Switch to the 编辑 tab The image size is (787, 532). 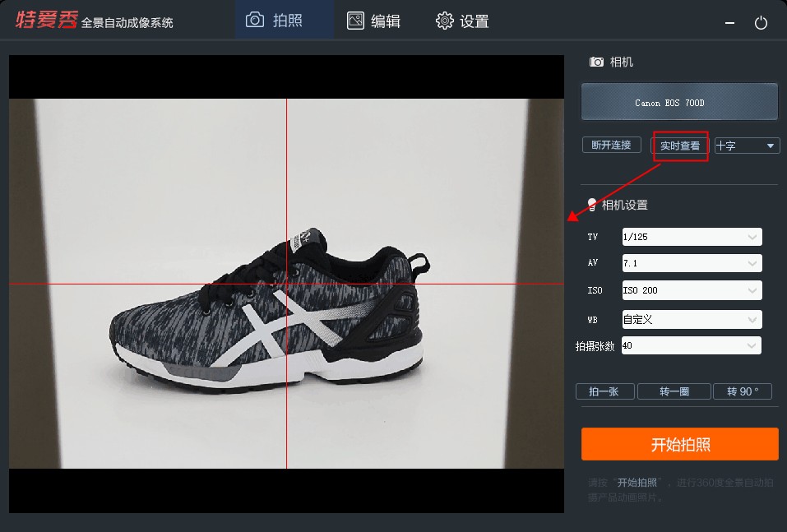374,21
